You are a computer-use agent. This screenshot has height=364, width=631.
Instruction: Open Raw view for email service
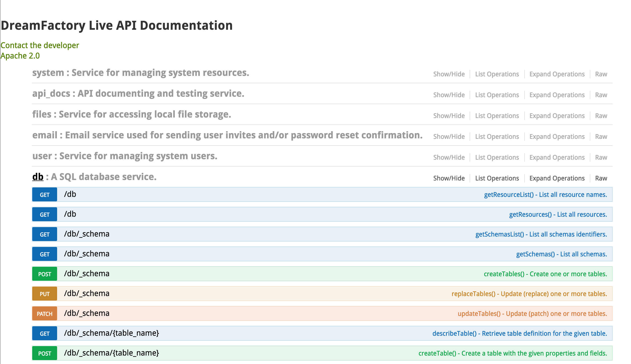[x=601, y=136]
